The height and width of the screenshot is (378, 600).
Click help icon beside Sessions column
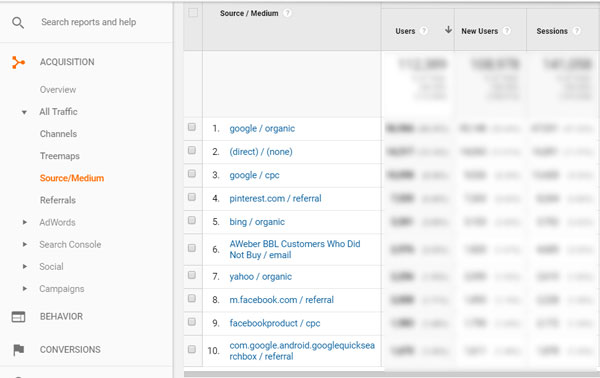click(x=576, y=31)
